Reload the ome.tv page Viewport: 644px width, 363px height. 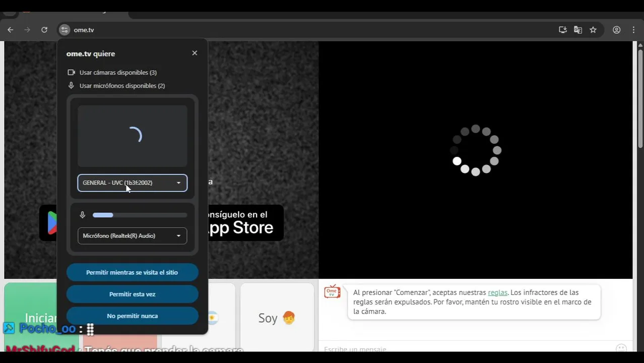44,30
